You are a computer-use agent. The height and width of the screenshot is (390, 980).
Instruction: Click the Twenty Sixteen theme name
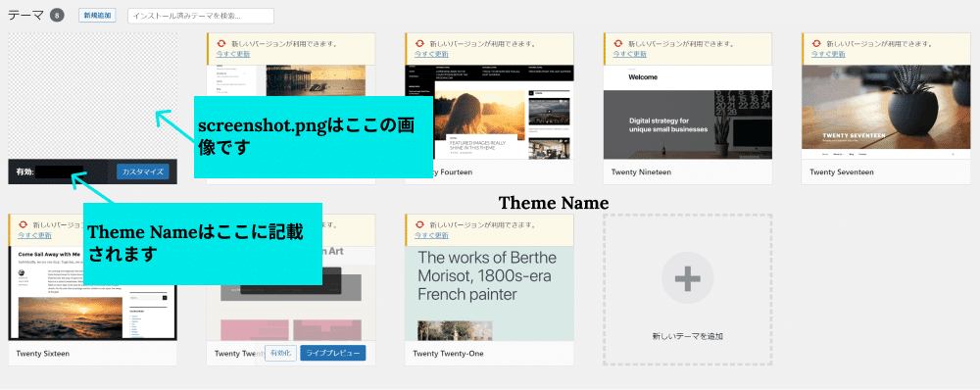point(43,353)
